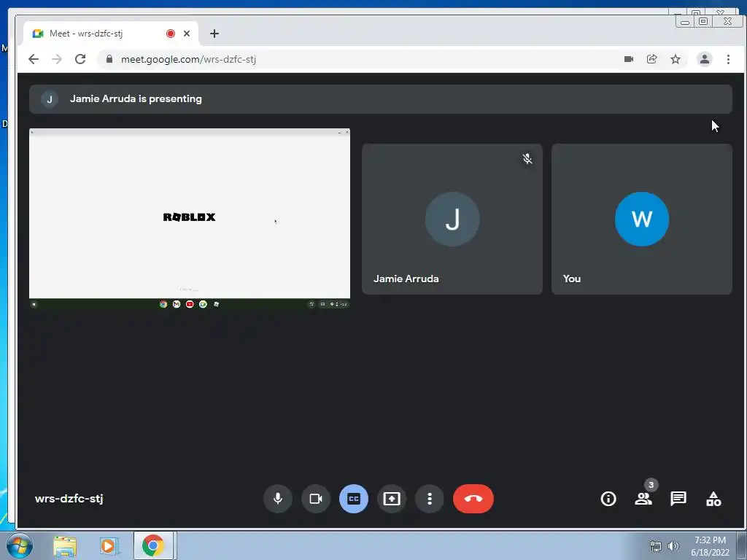Turn off camera in Meet controls
This screenshot has height=560, width=747.
coord(316,499)
